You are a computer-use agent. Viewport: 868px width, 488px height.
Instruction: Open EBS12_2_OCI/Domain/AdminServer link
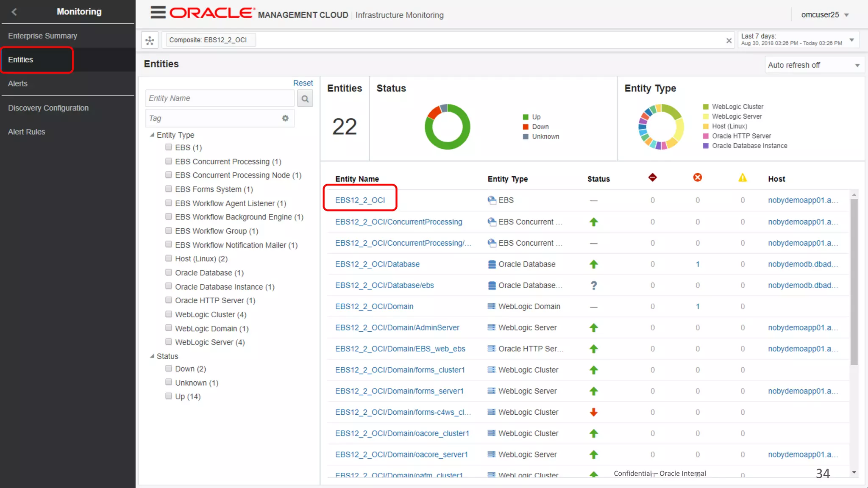coord(397,327)
